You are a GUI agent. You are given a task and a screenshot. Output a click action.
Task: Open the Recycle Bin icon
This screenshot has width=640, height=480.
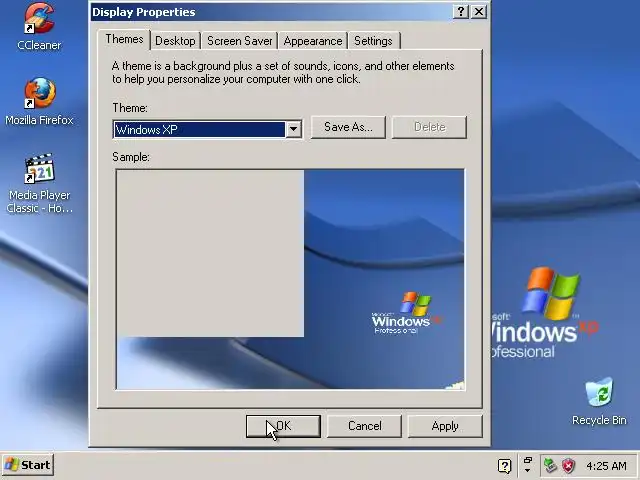click(599, 402)
